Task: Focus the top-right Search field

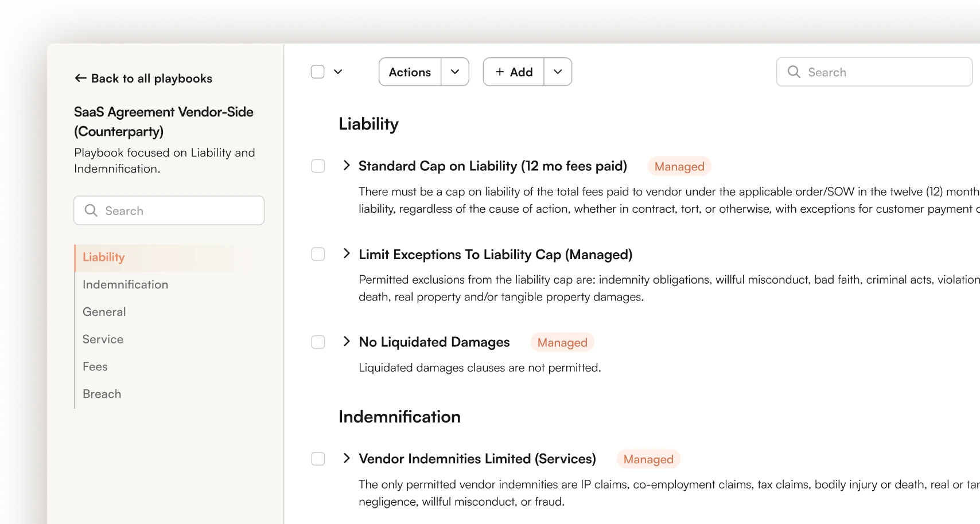Action: 874,72
